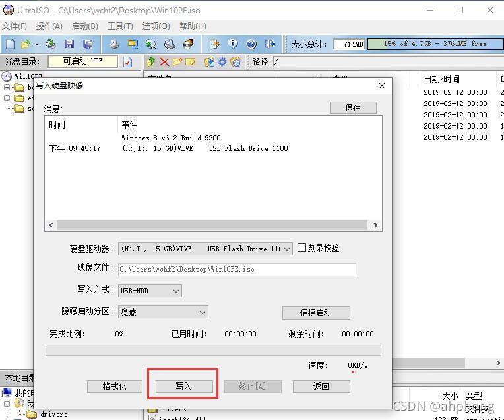504x420 pixels.
Task: Click the 保存 button in dialog
Action: pos(353,107)
